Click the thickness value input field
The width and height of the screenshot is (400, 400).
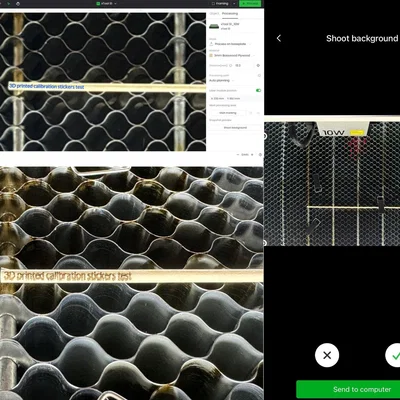click(x=243, y=66)
